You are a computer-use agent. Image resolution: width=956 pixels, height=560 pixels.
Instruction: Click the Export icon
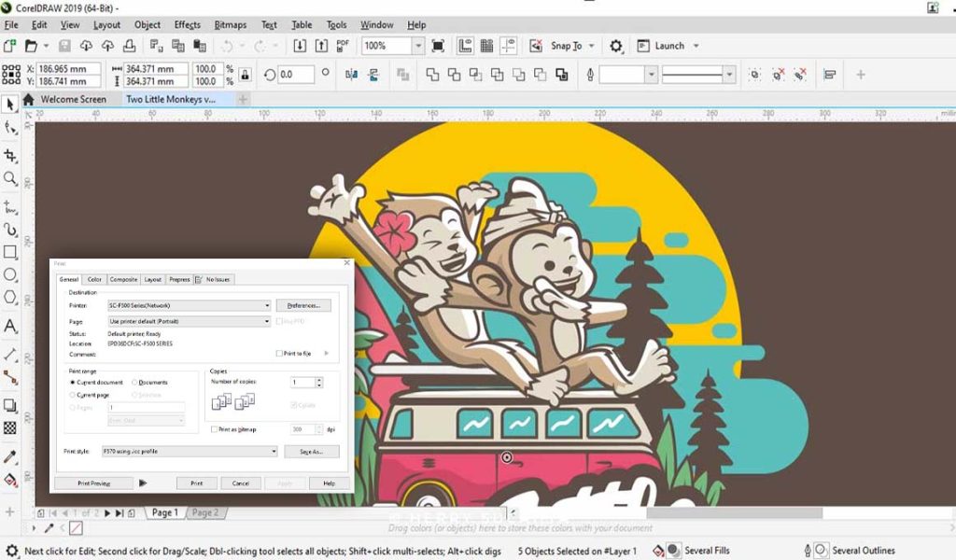(321, 46)
